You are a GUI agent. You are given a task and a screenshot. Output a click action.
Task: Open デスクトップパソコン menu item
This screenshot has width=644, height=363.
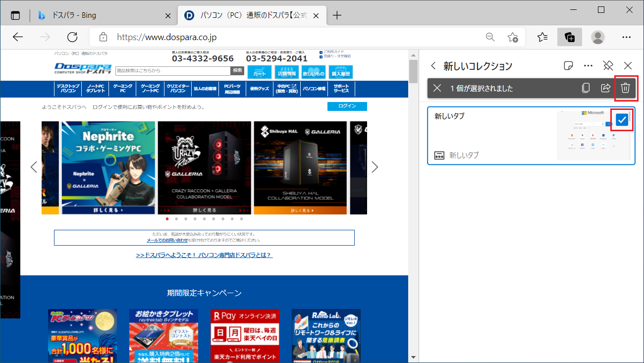coord(68,89)
